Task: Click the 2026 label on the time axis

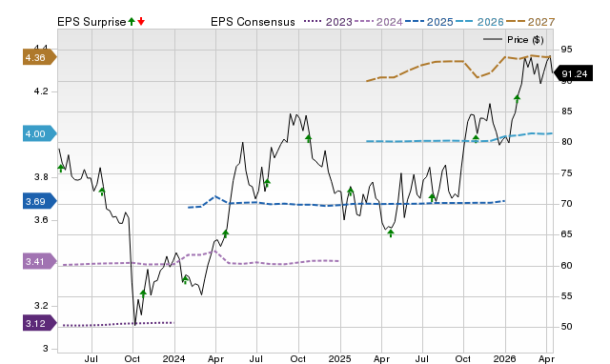Action: tap(505, 358)
